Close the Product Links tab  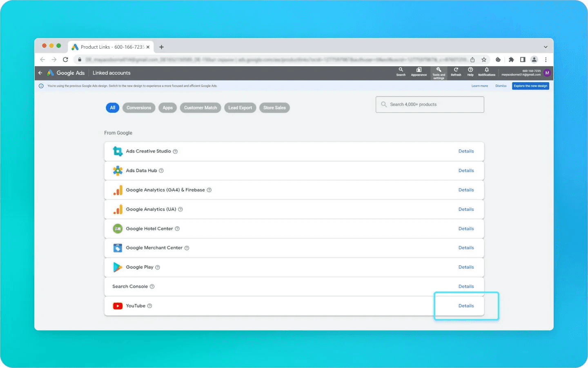(148, 47)
